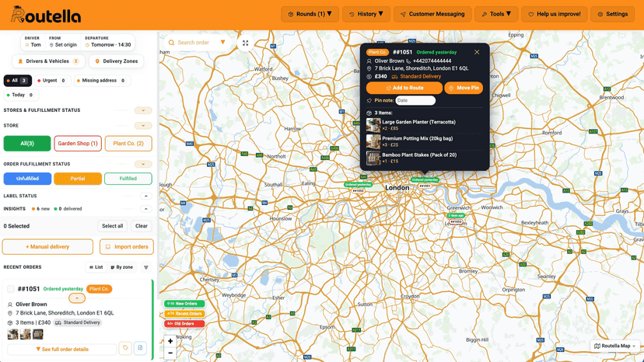Collapse the Store section

coord(143,126)
